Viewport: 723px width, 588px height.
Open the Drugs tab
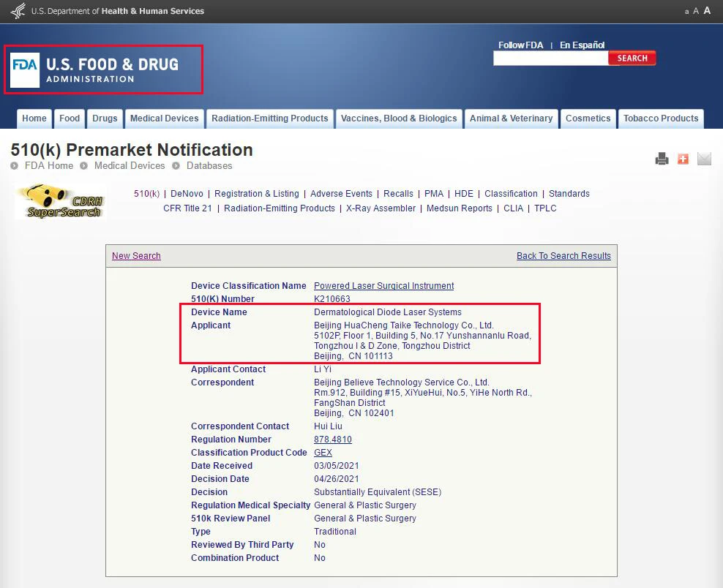(105, 118)
